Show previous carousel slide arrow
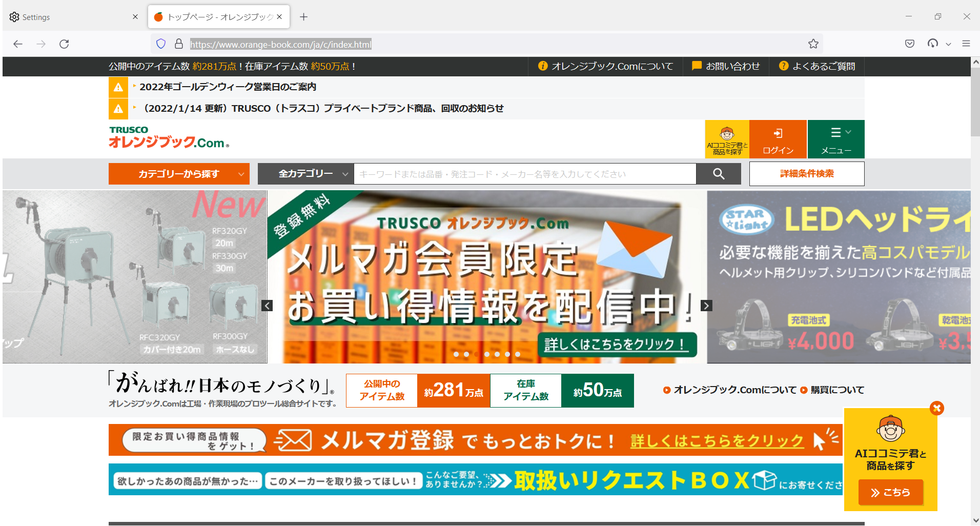 click(267, 306)
